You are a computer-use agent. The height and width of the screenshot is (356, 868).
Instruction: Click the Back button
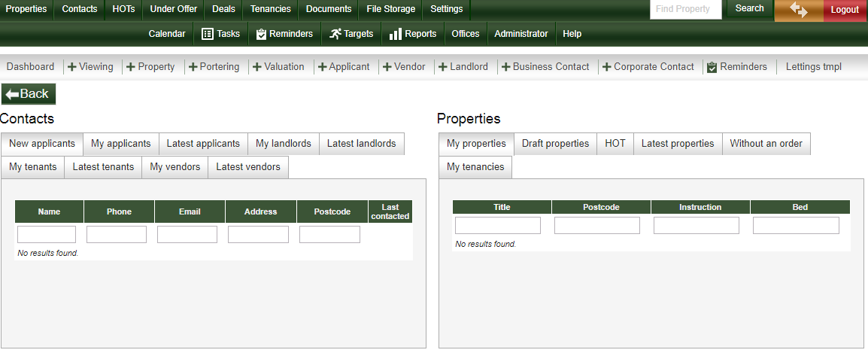point(29,94)
